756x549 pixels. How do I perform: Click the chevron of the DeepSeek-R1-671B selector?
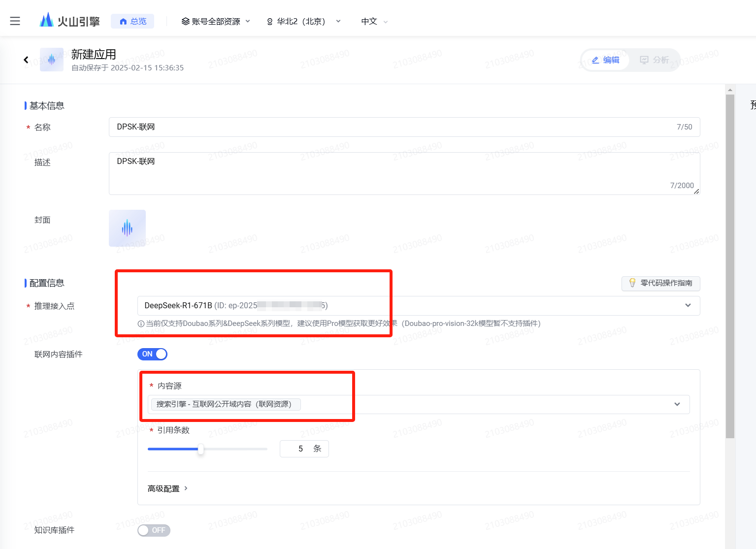pos(688,305)
